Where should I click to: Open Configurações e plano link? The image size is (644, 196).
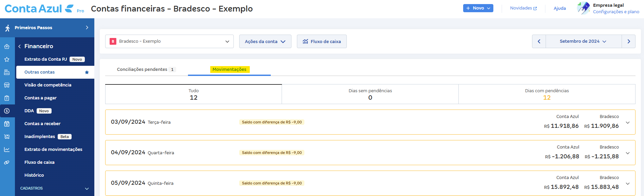pyautogui.click(x=616, y=12)
